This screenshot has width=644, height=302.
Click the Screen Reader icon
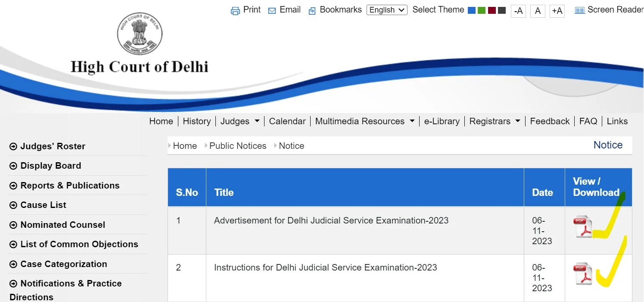[579, 10]
